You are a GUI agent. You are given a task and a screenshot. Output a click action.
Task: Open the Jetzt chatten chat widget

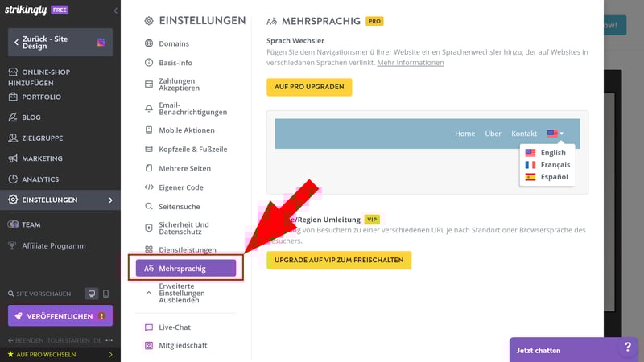click(563, 350)
